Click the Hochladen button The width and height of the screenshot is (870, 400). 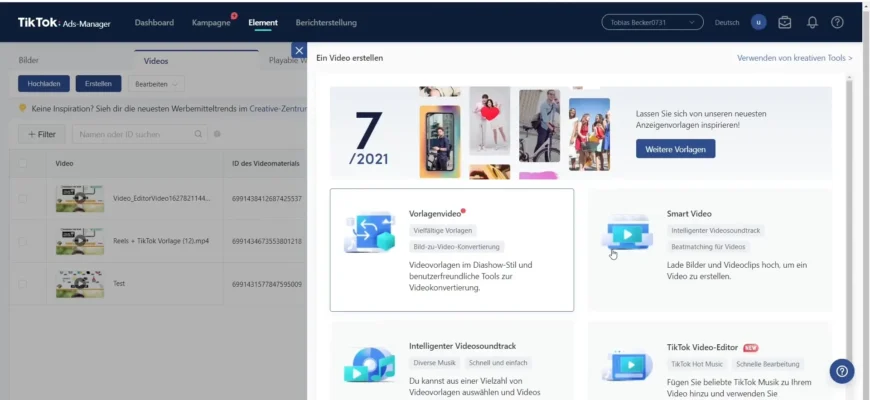coord(44,84)
